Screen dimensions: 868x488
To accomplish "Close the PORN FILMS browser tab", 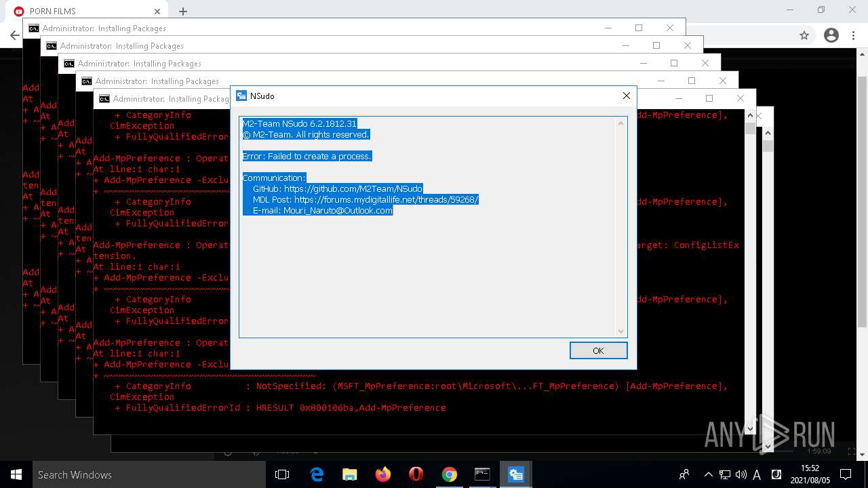I will tap(157, 11).
